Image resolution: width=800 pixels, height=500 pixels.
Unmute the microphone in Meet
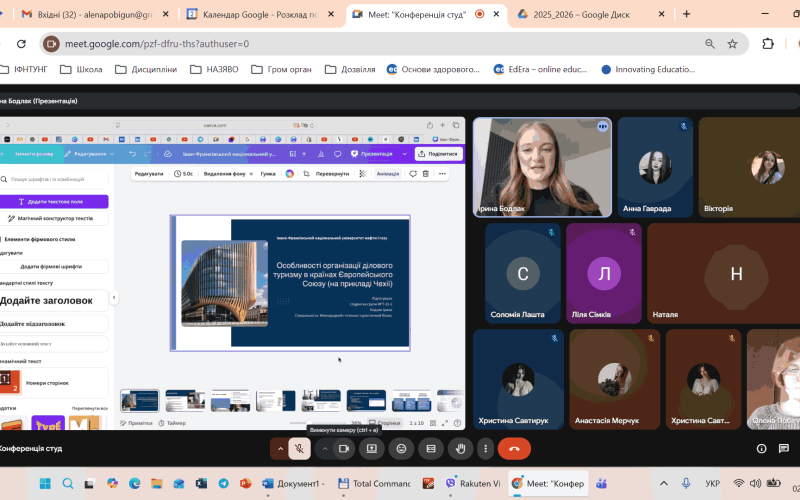tap(299, 449)
